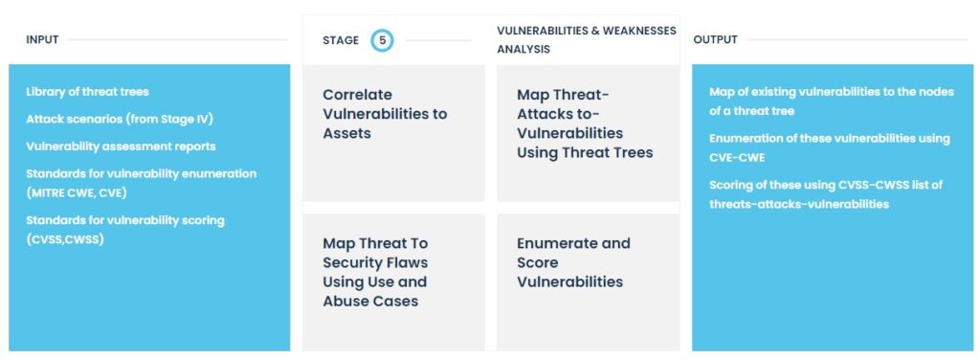Select the STAGE header label
This screenshot has width=980, height=360.
point(341,40)
